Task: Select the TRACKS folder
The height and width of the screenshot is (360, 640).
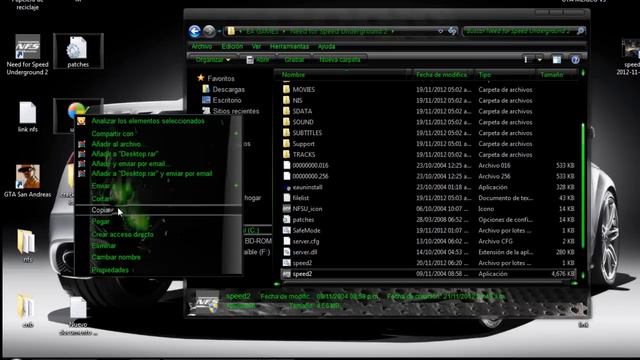Action: (x=304, y=155)
